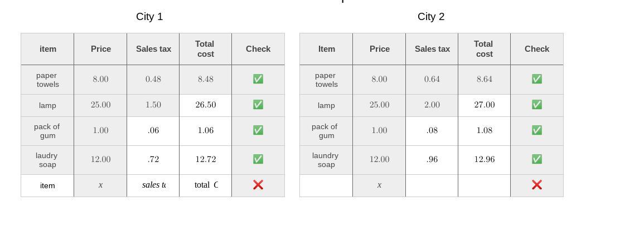
Task: Click City 1 pack of gum check mark
Action: pos(258,130)
